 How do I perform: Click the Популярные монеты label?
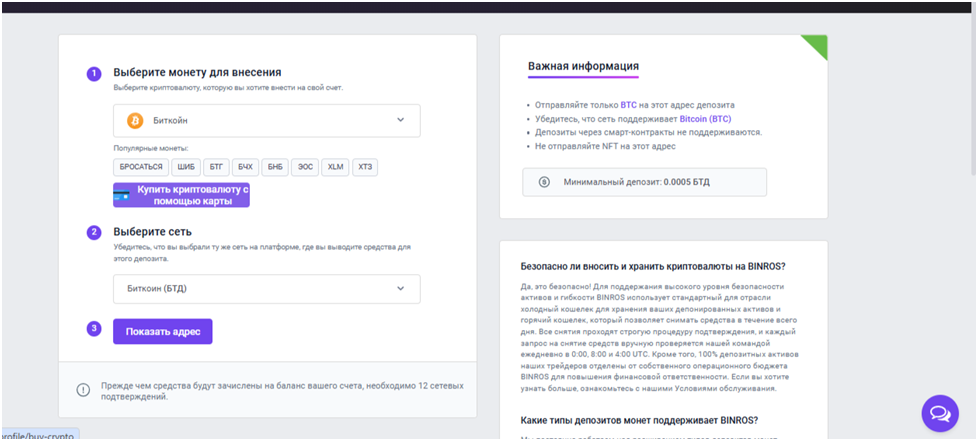point(150,148)
